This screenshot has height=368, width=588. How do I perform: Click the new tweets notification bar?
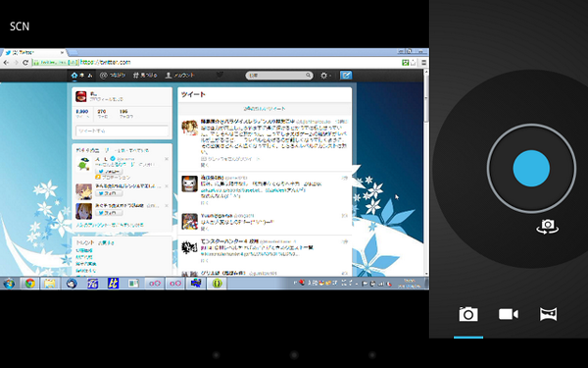click(265, 109)
